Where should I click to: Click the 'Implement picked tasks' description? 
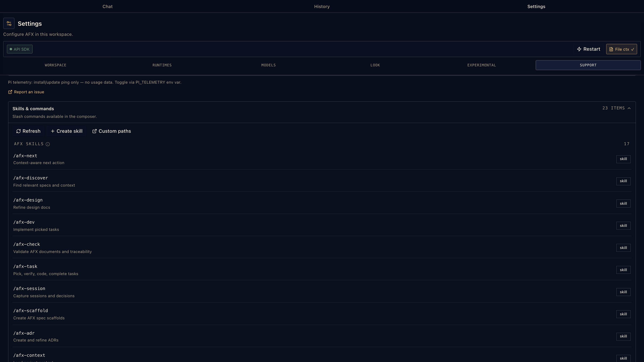click(x=36, y=230)
